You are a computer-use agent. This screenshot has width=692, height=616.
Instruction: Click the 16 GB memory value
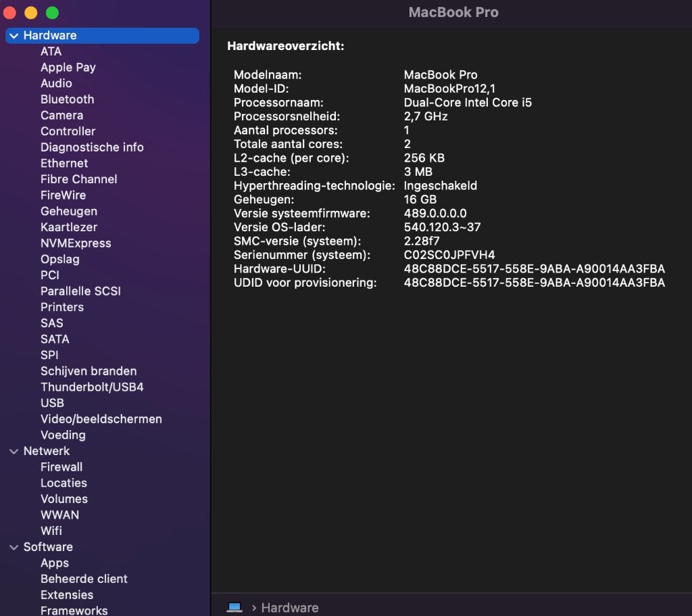(420, 199)
